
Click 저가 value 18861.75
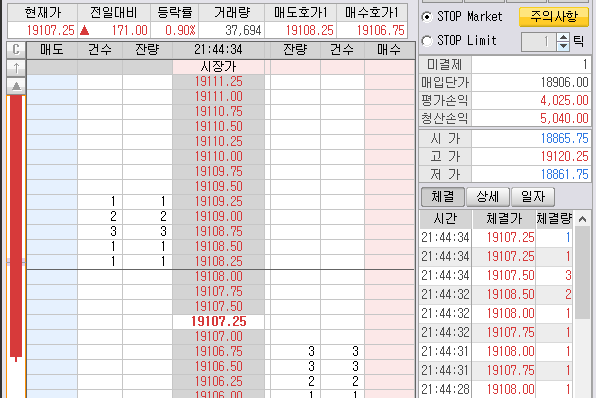[564, 174]
